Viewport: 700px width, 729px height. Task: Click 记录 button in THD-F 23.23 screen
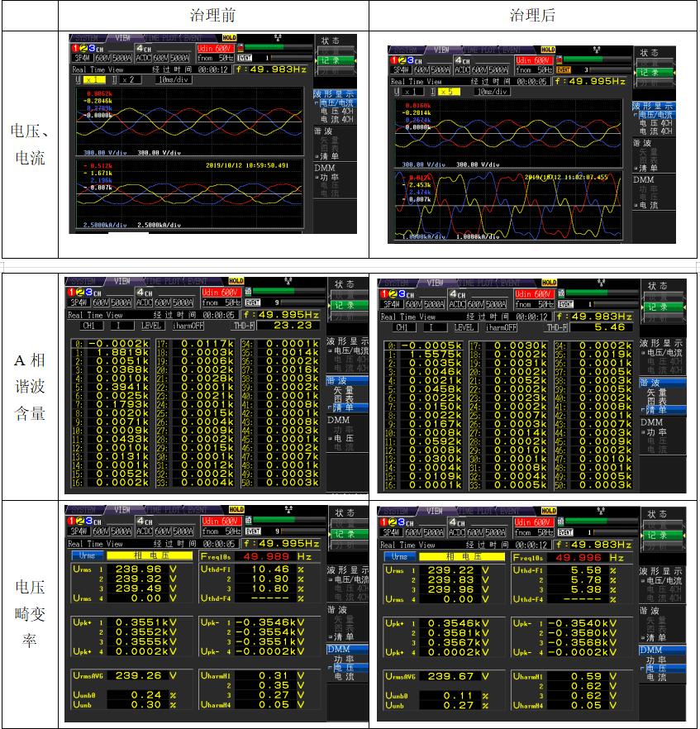pos(349,305)
